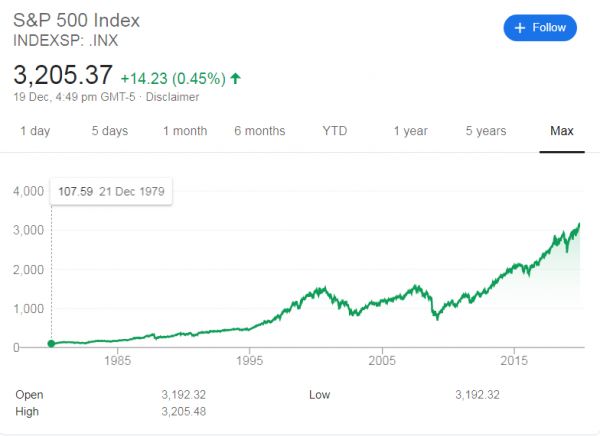The width and height of the screenshot is (600, 436).
Task: Click the green up arrow beside price change
Action: click(x=235, y=78)
